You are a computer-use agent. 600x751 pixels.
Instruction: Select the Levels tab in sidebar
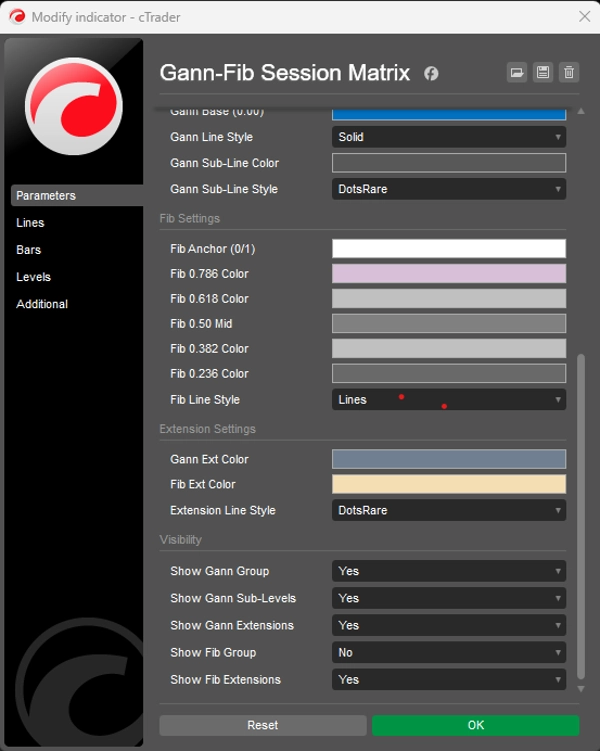33,277
